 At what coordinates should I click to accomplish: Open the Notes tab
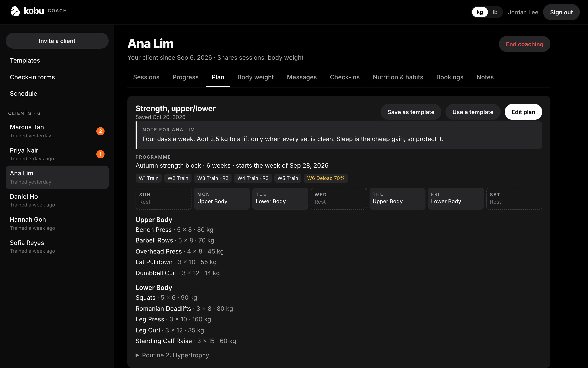tap(485, 77)
